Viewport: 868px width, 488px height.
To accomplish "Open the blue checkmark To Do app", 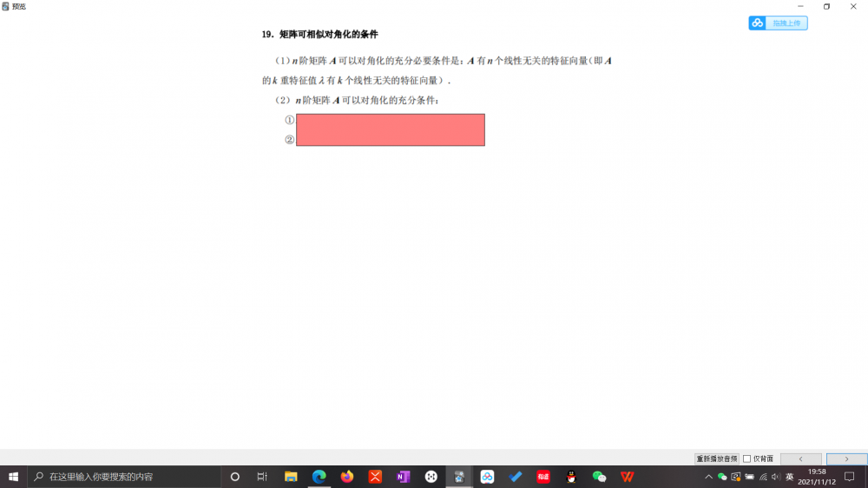I will (516, 477).
